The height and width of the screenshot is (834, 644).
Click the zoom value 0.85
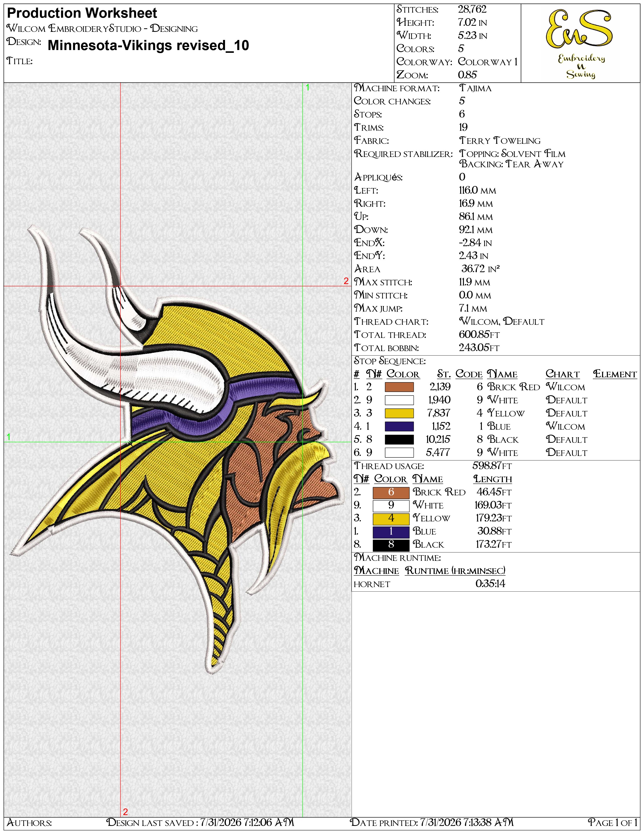click(x=467, y=75)
